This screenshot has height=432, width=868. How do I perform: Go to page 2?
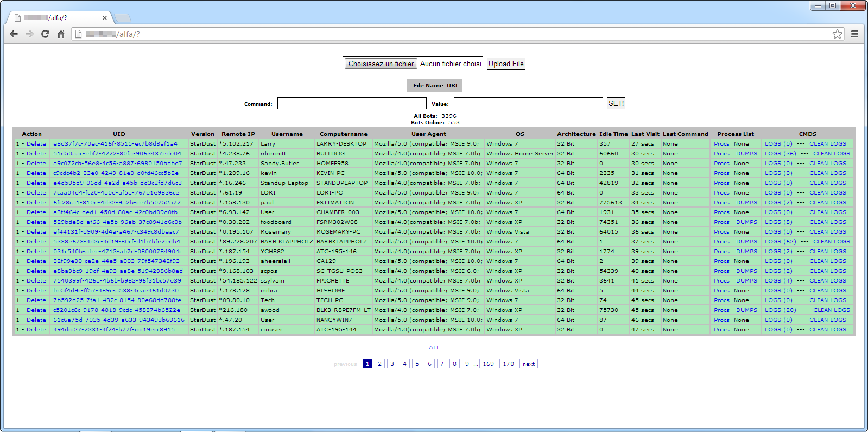click(x=379, y=364)
